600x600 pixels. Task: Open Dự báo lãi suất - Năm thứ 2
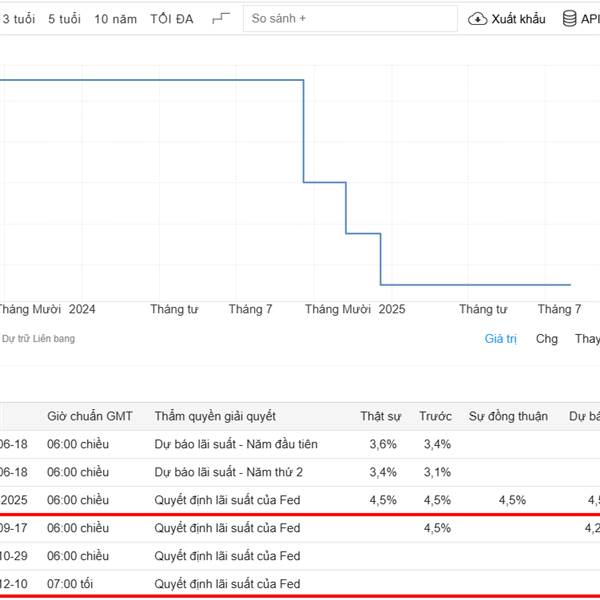[228, 472]
